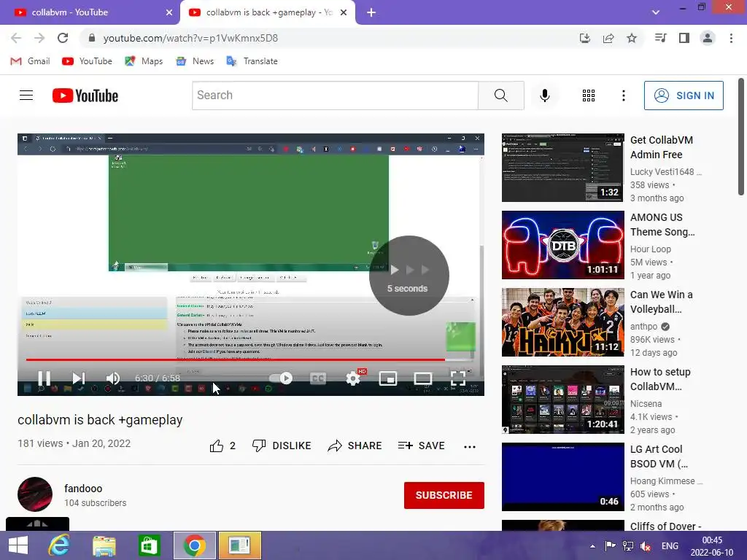The height and width of the screenshot is (560, 747).
Task: Toggle the autoplay switch in player
Action: click(x=281, y=378)
